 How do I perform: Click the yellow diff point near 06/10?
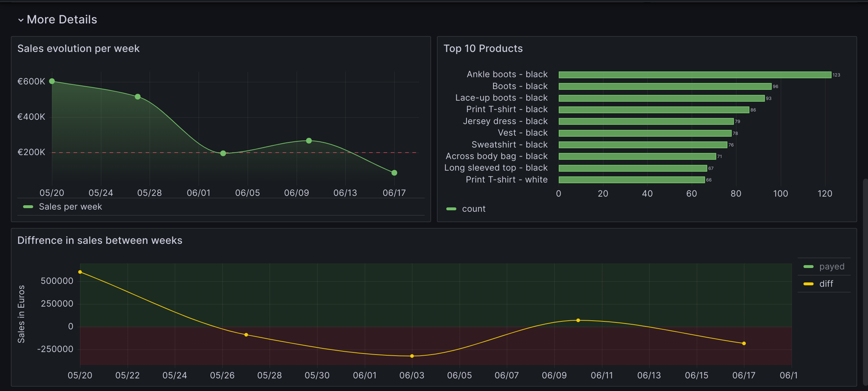578,320
